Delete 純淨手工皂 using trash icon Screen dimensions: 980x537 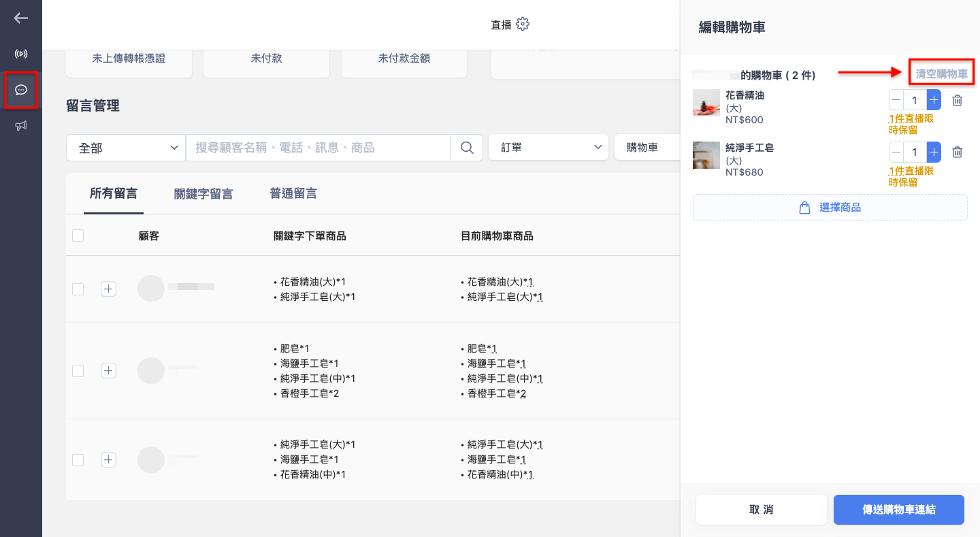tap(957, 152)
